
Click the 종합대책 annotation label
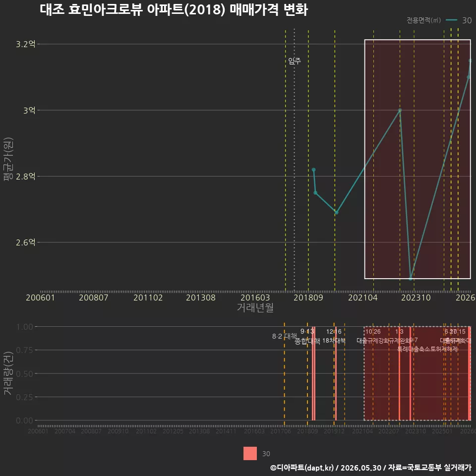click(307, 341)
